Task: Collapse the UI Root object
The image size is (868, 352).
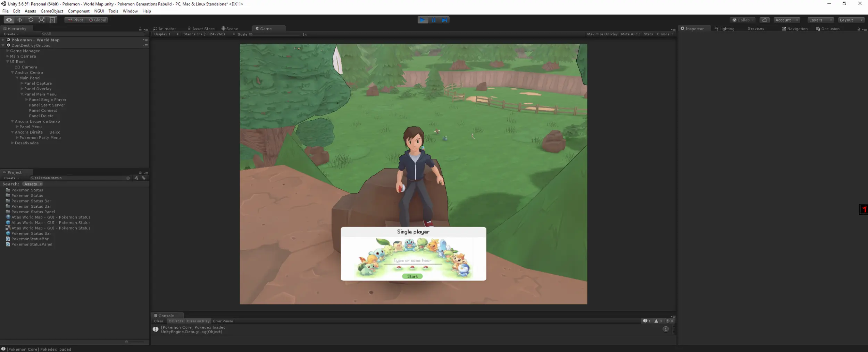Action: tap(8, 62)
